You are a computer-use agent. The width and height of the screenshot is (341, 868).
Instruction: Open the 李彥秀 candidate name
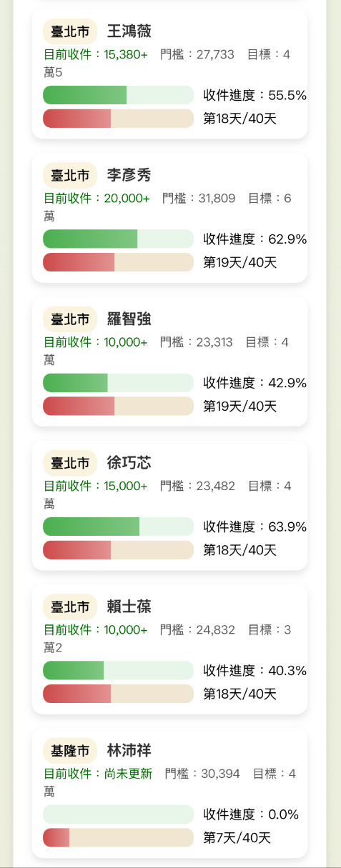[129, 175]
